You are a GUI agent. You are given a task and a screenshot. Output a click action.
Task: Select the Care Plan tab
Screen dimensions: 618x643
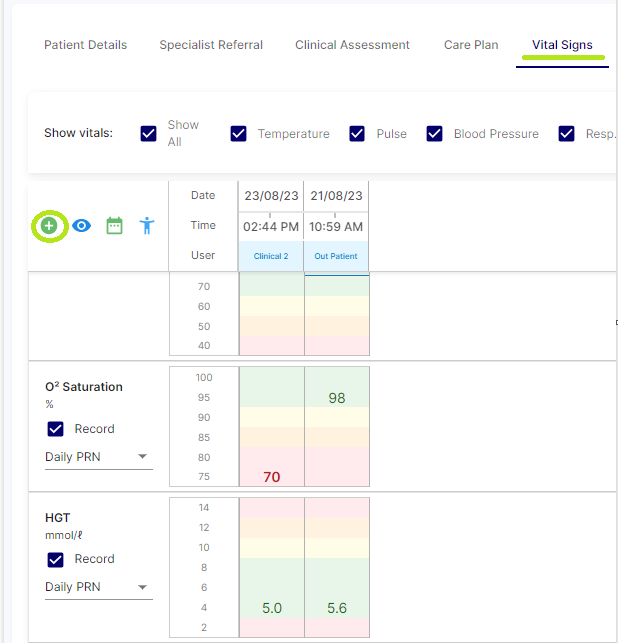(x=471, y=45)
